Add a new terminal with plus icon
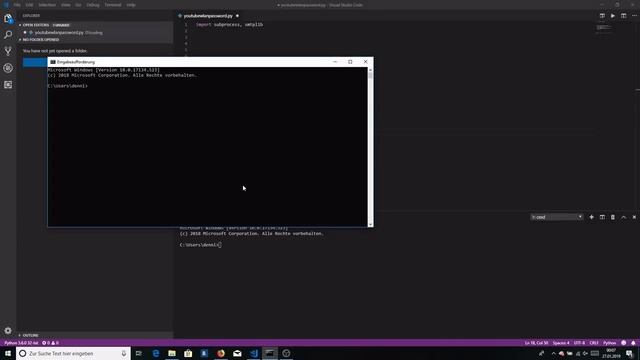This screenshot has width=640, height=360. [591, 217]
